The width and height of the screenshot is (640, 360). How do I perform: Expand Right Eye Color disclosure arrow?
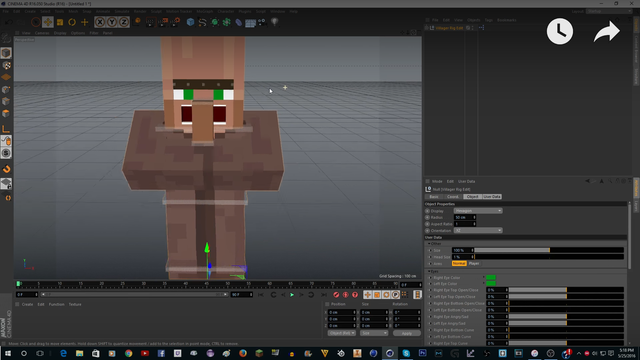pyautogui.click(x=484, y=278)
